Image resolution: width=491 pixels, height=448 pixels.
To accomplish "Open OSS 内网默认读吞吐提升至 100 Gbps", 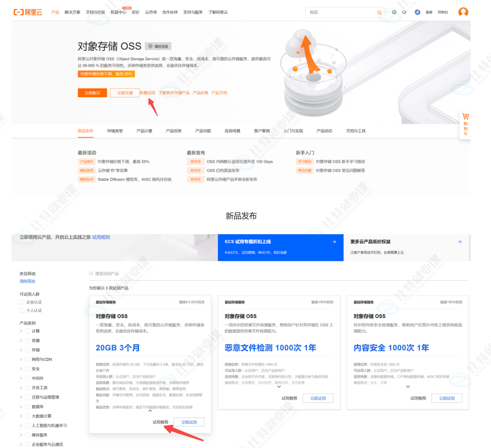I will [240, 161].
